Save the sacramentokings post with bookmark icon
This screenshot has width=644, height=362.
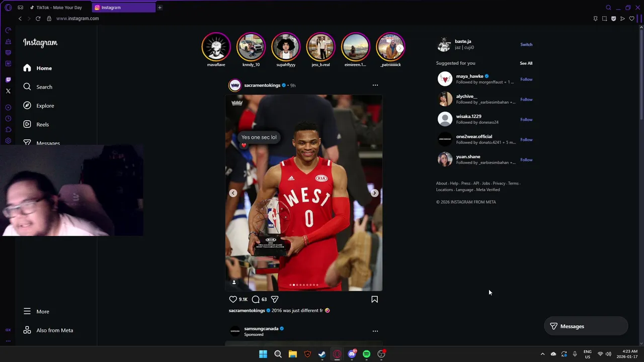point(374,299)
